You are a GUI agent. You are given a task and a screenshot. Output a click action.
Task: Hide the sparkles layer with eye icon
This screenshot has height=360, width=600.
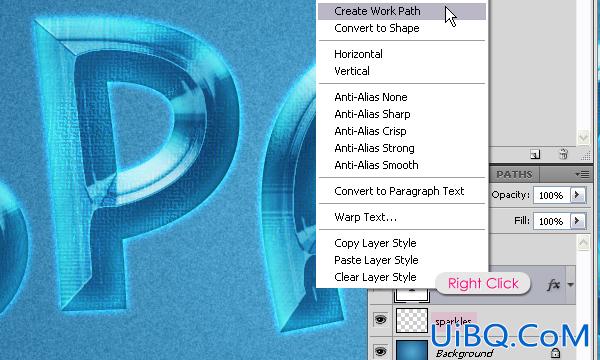(380, 319)
